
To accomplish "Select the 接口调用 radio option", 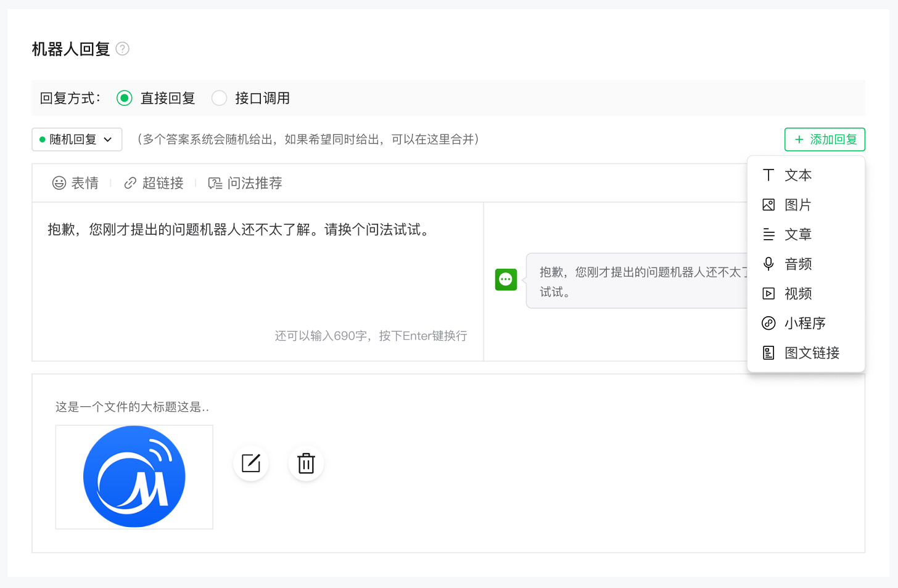I will 219,98.
